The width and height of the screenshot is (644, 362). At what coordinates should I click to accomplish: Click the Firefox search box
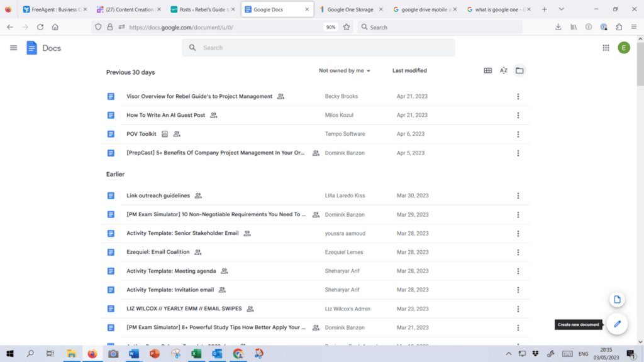(x=440, y=27)
